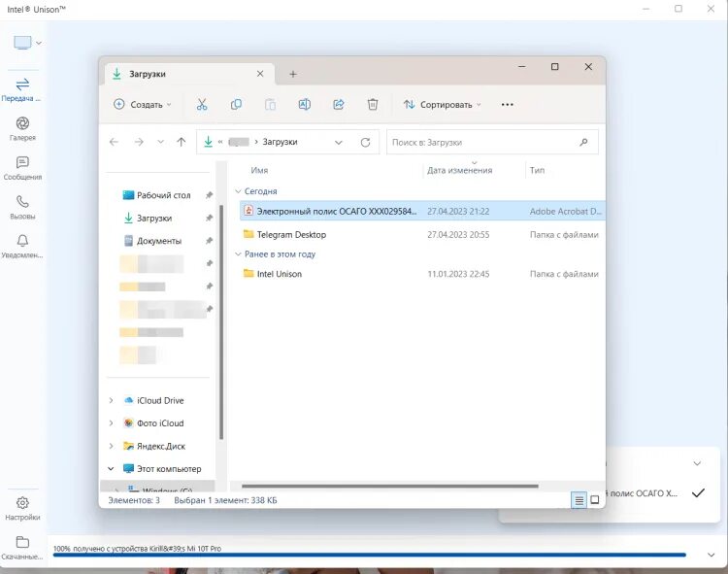Switch to large thumbnails view icon
Viewport: 728px width, 574px height.
click(x=595, y=500)
